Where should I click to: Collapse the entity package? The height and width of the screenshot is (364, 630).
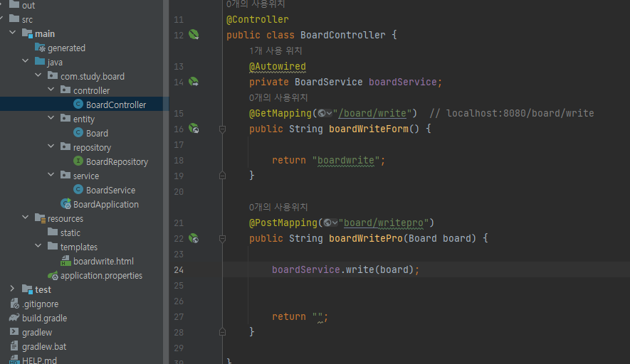51,118
